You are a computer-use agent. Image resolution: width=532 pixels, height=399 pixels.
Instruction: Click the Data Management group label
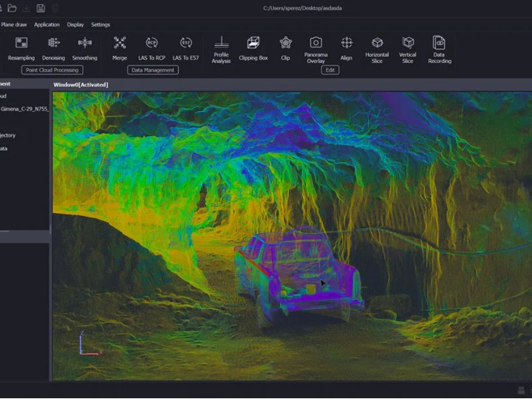(x=153, y=70)
